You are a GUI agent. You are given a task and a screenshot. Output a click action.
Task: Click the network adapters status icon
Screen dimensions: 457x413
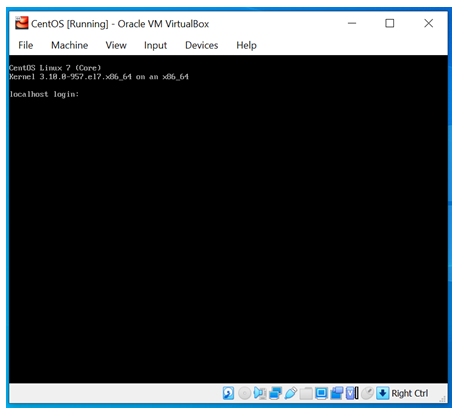click(275, 393)
